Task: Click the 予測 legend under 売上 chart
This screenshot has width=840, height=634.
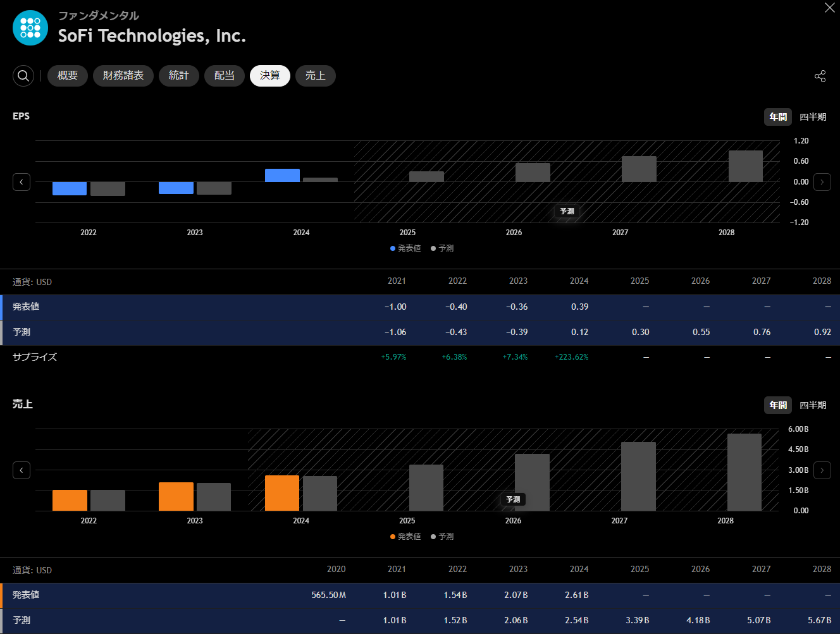Action: pos(442,537)
